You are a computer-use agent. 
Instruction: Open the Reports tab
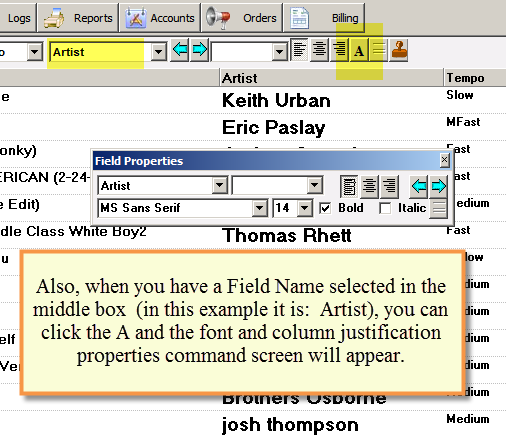(x=78, y=18)
